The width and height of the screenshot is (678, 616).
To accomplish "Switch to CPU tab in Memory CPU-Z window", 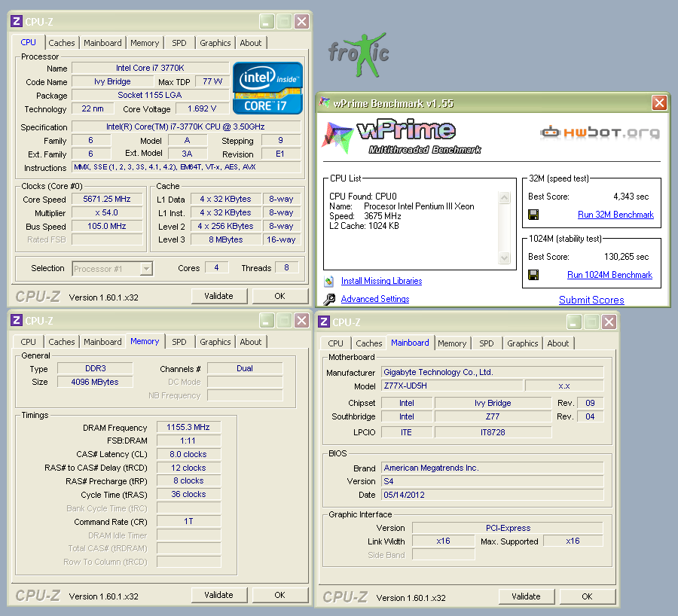I will click(28, 342).
